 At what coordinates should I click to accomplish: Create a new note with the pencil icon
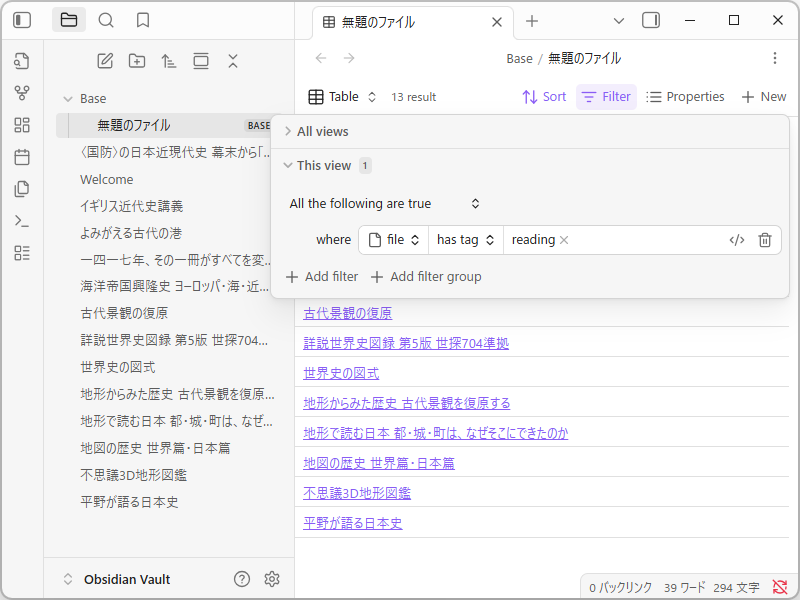click(104, 61)
